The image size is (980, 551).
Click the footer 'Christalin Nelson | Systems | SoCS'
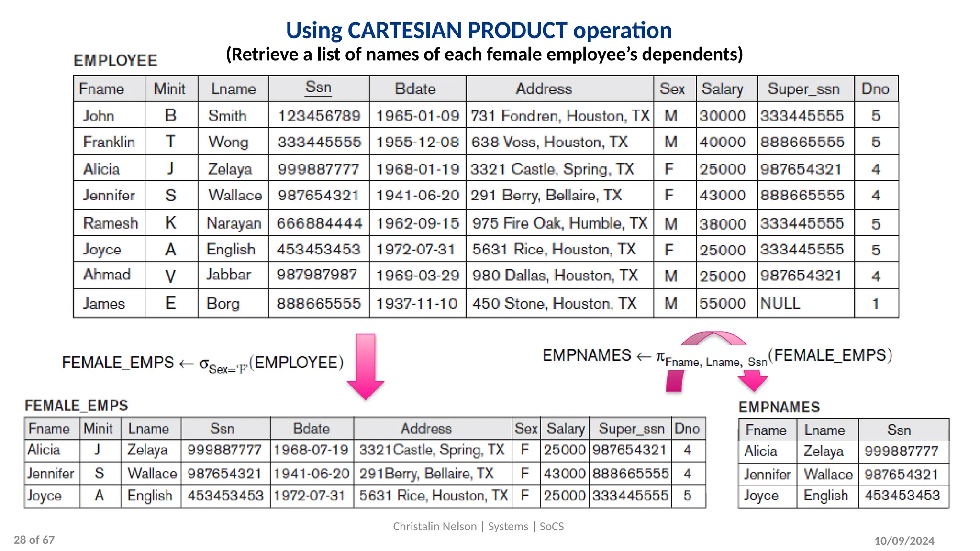tap(479, 527)
